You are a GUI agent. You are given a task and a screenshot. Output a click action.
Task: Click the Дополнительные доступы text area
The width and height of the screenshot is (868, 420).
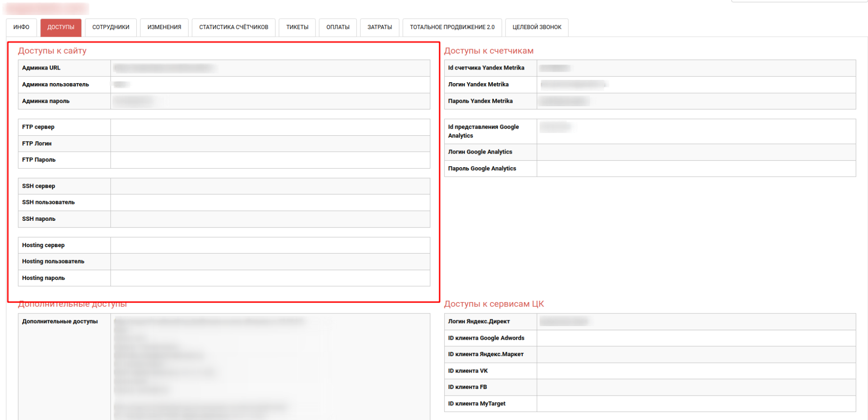[270, 366]
